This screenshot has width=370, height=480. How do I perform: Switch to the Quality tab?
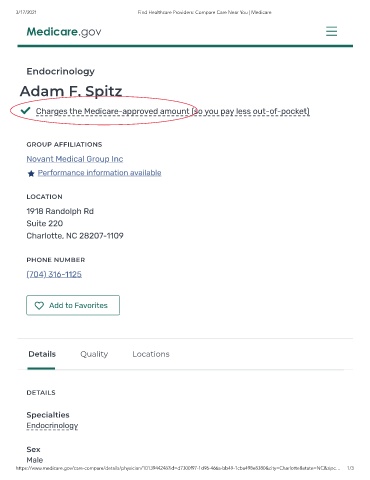coord(94,354)
